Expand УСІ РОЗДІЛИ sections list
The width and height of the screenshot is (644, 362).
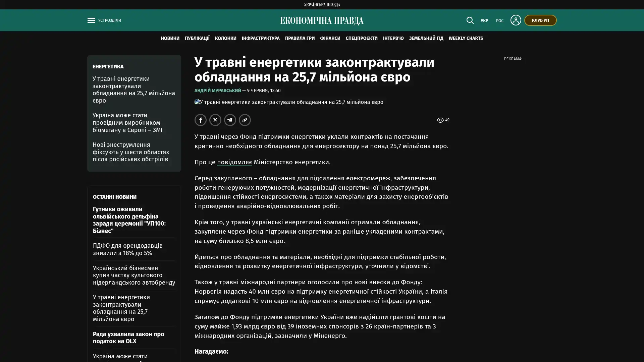coord(109,20)
